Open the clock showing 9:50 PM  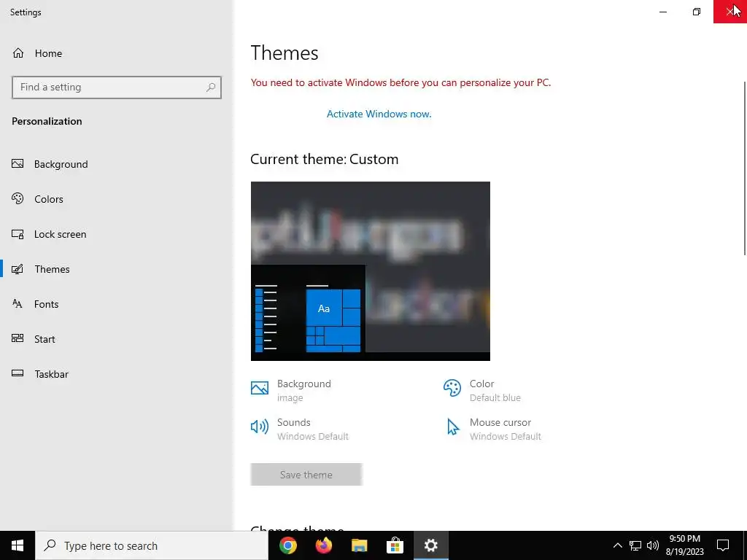[x=684, y=545]
